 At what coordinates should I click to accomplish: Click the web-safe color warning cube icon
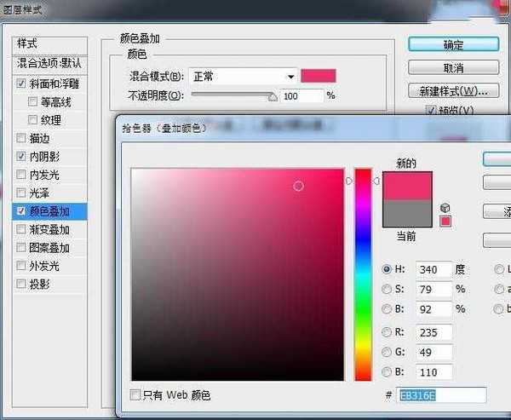(x=445, y=208)
